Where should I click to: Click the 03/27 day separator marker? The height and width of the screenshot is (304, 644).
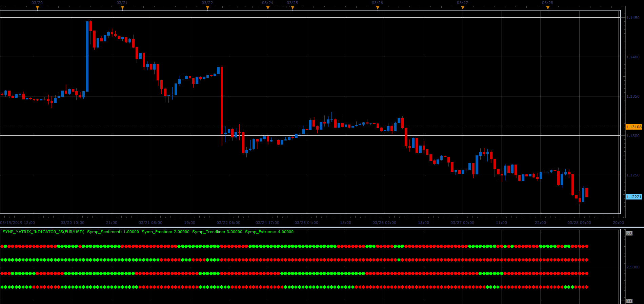pyautogui.click(x=463, y=8)
